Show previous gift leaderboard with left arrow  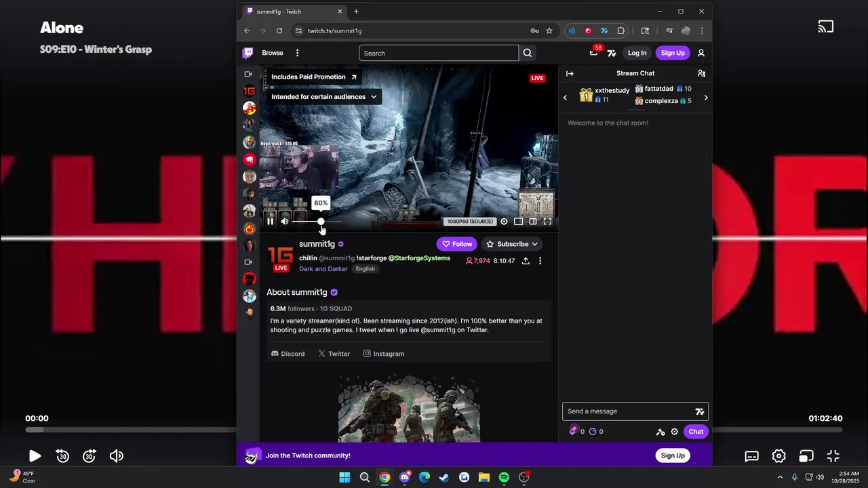565,98
